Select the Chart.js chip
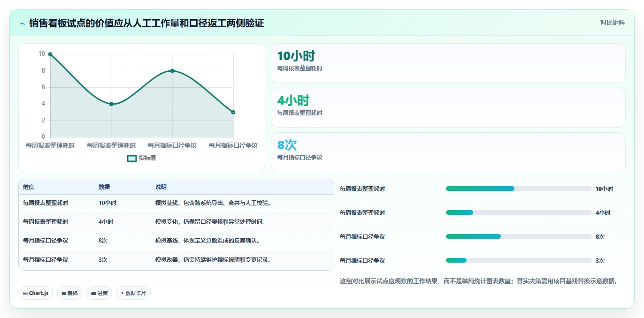This screenshot has width=644, height=318. click(x=36, y=293)
